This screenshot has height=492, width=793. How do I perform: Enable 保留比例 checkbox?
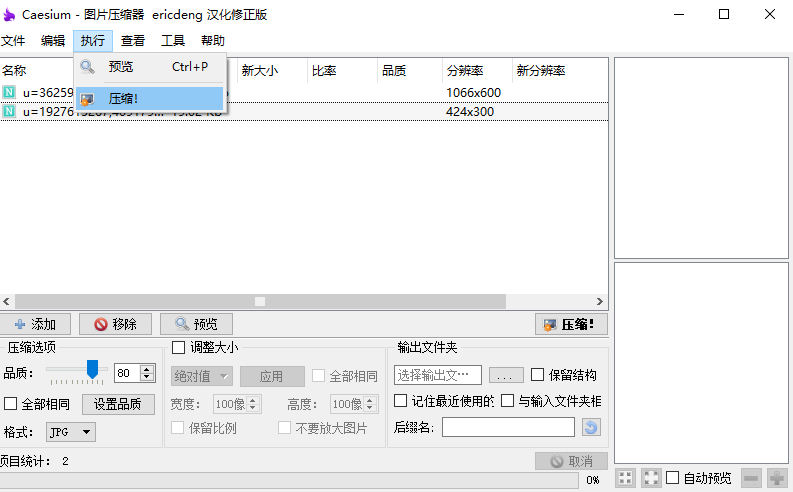pos(178,428)
